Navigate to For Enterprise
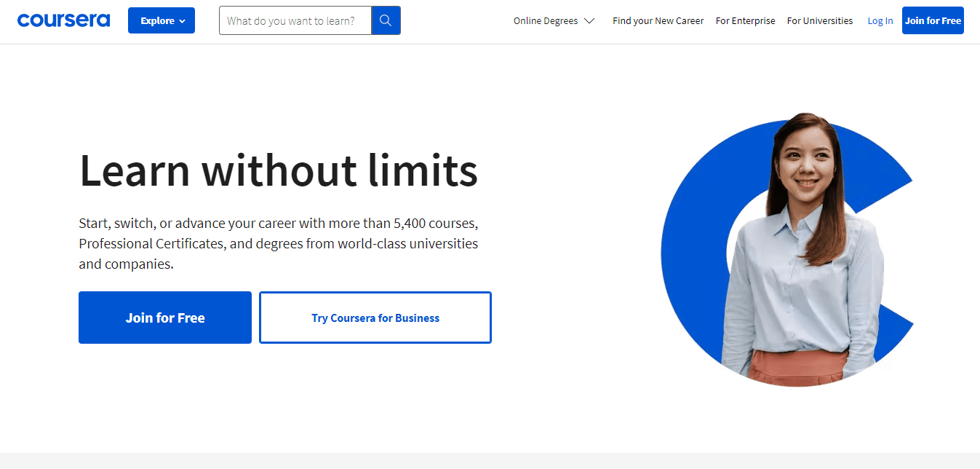 tap(745, 20)
